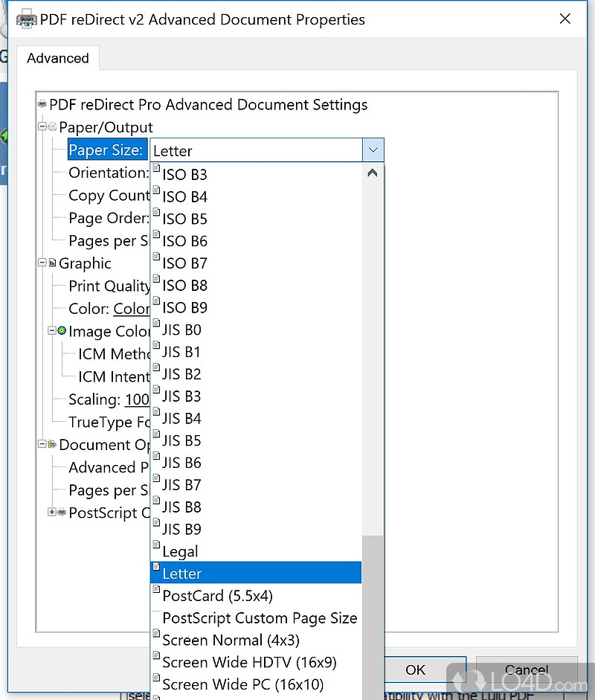595x700 pixels.
Task: Collapse the Paper/Output tree node
Action: point(42,127)
